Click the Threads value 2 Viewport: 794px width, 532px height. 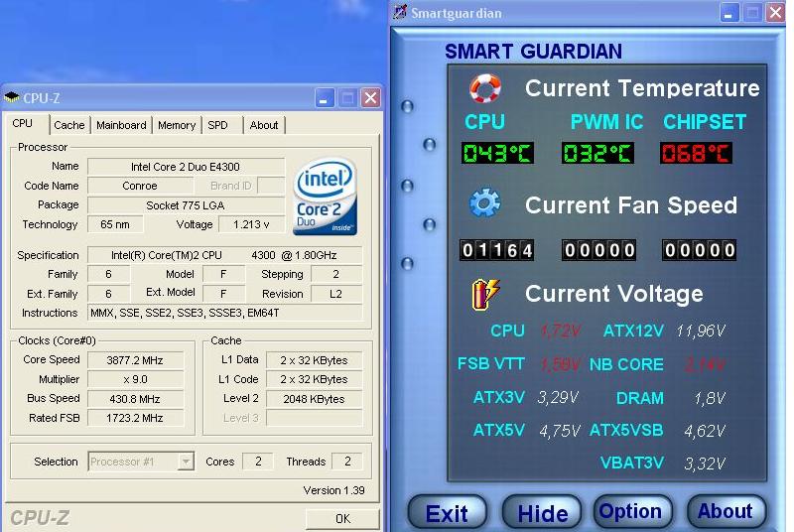347,462
